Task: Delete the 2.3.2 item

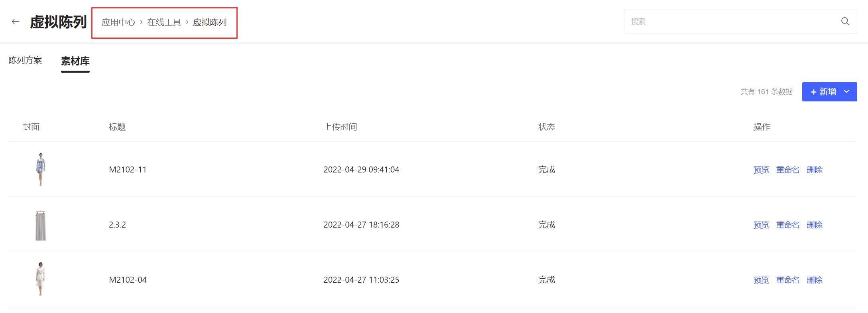Action: click(x=815, y=225)
